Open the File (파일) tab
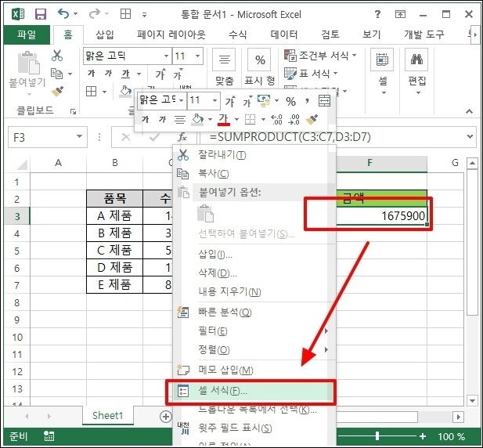Viewport: 483px width, 448px height. [27, 34]
